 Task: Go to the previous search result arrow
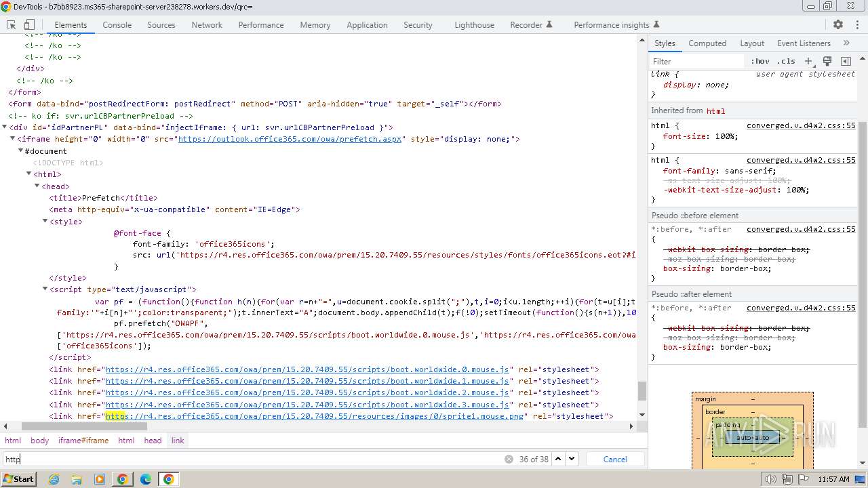coord(558,459)
